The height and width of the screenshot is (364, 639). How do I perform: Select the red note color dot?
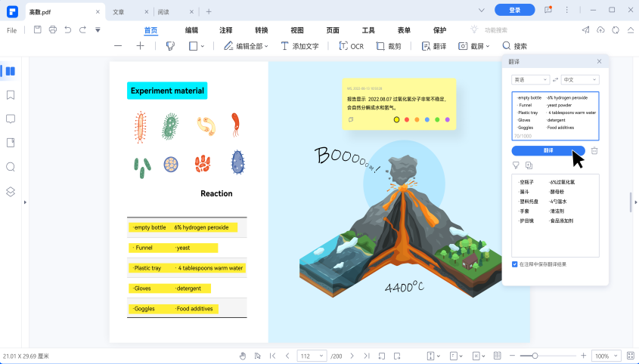[407, 120]
